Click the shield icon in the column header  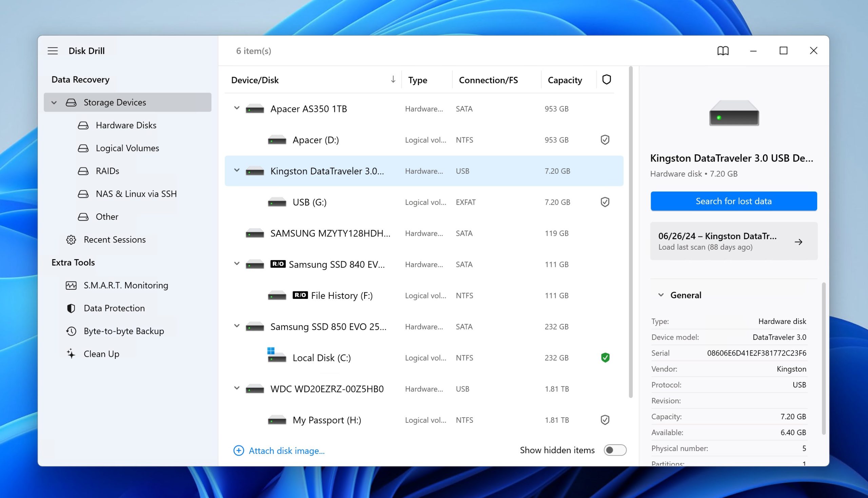(x=606, y=79)
